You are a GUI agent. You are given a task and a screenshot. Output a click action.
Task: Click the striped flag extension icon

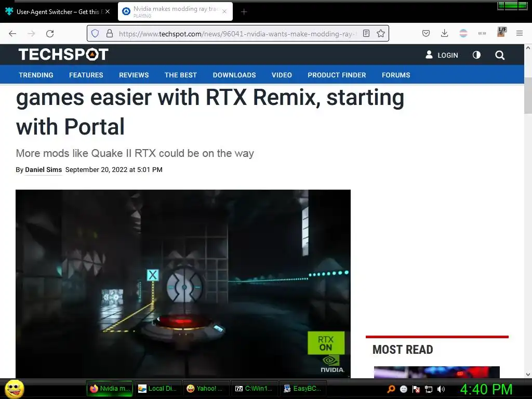tap(463, 33)
